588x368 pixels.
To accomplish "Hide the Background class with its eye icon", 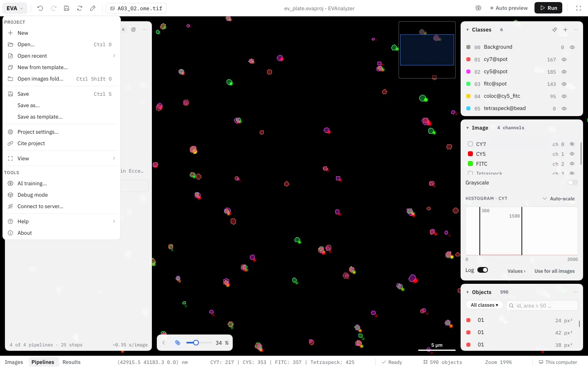I will [572, 47].
